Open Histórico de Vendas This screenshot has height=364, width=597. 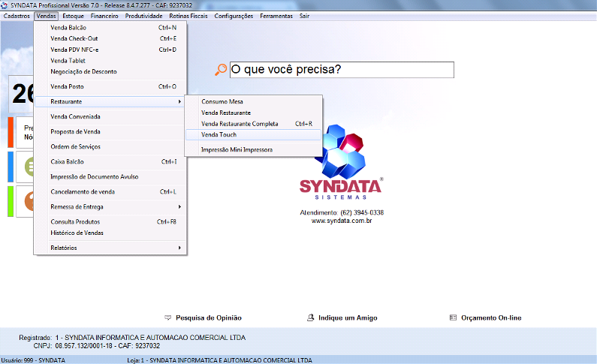(110, 233)
